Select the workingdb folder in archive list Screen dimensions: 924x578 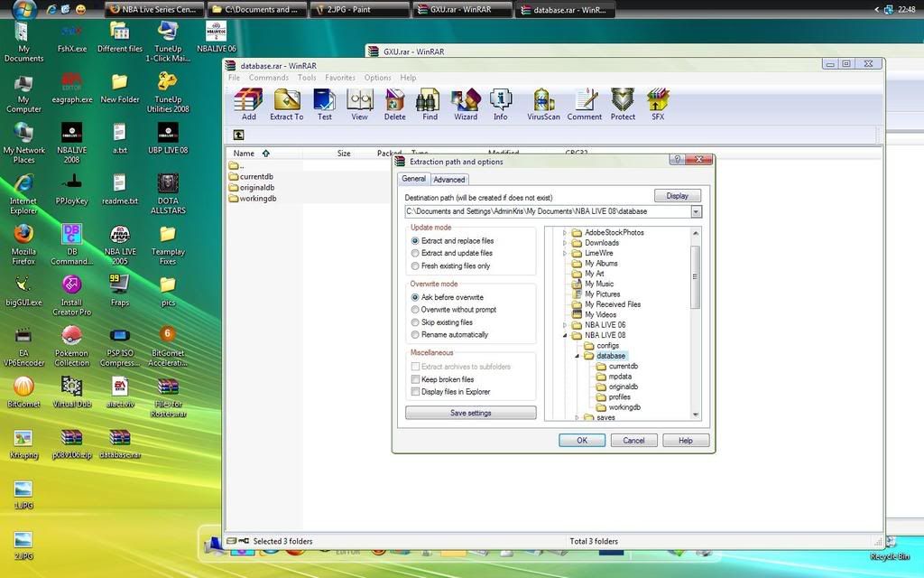coord(253,198)
